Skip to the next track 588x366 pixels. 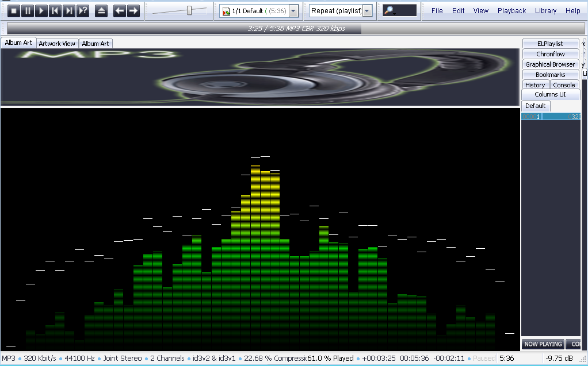click(x=69, y=11)
